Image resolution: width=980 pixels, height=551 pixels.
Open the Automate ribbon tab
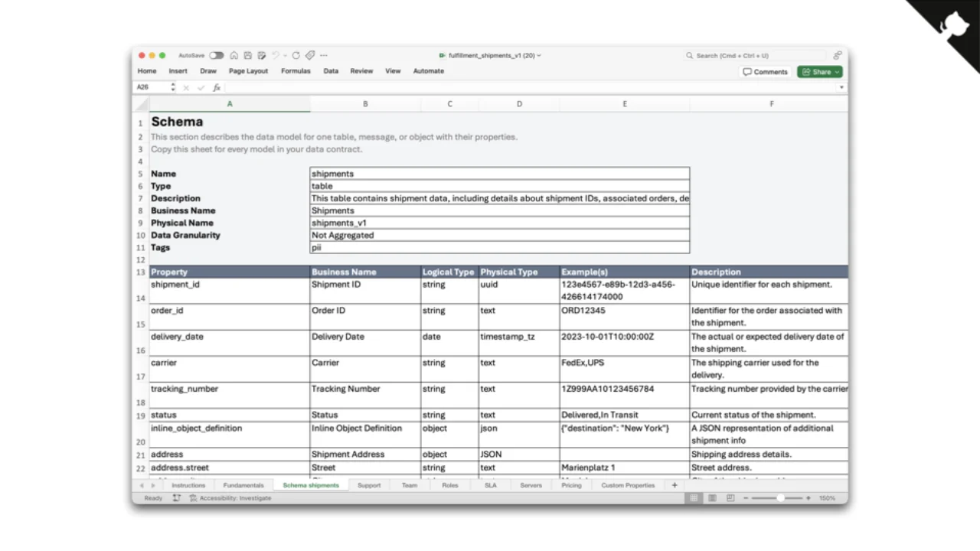(429, 71)
